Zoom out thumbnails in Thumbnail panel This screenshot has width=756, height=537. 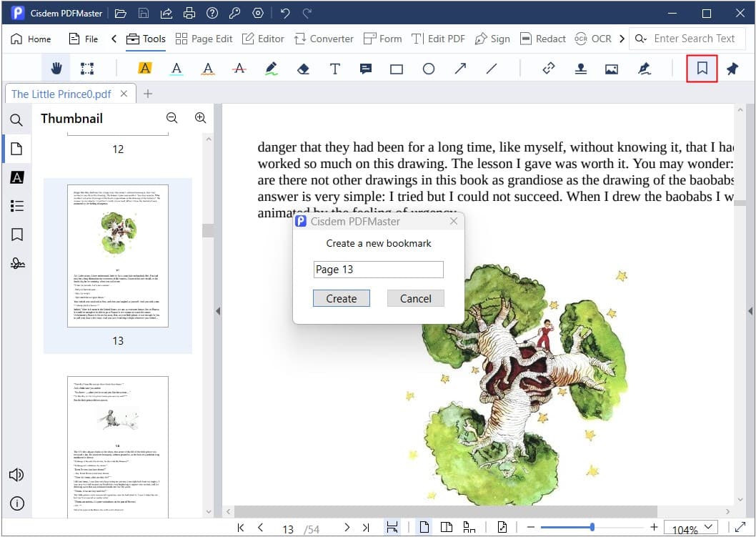point(171,118)
